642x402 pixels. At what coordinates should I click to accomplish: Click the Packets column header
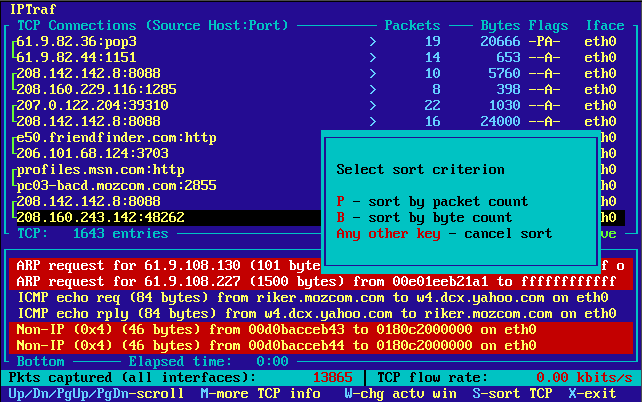pos(412,24)
